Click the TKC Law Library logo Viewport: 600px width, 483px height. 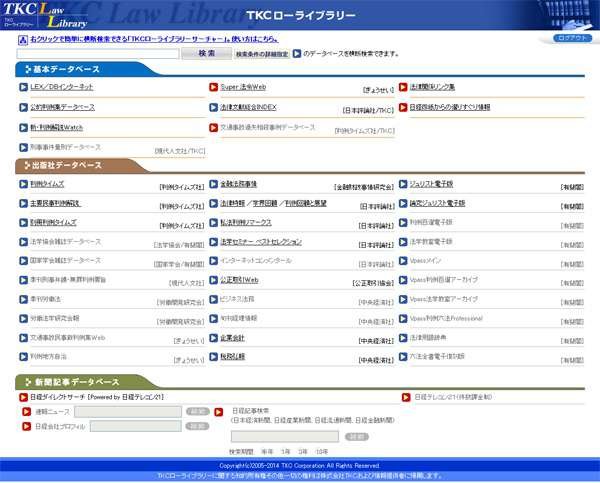(x=45, y=15)
